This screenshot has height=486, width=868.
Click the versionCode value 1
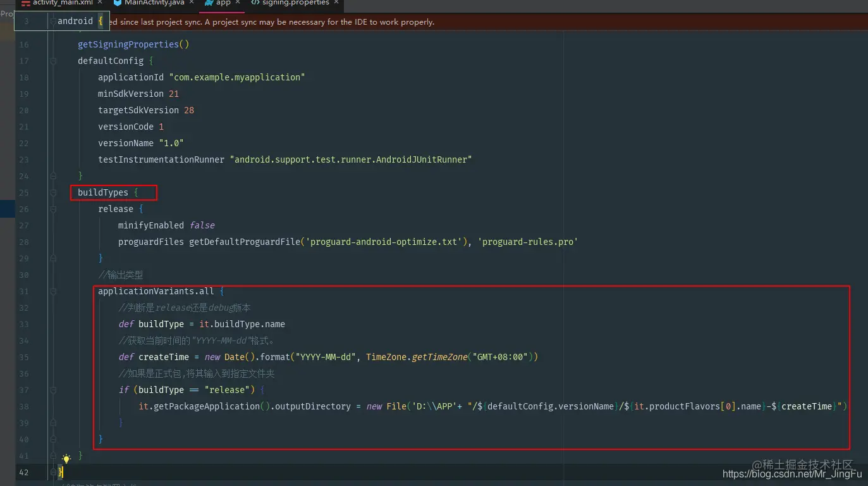click(x=161, y=127)
